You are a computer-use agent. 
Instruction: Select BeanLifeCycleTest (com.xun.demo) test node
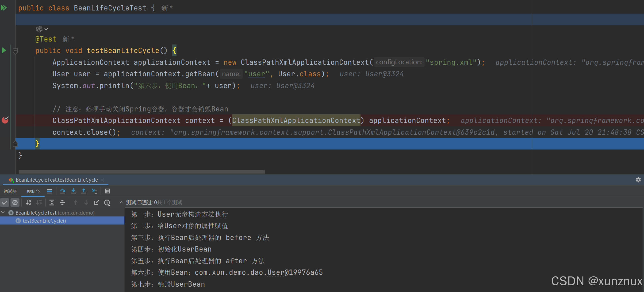click(x=55, y=213)
